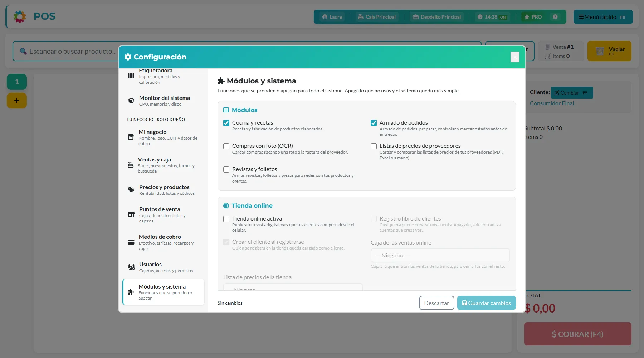Click the search magnifier icon in product field
644x358 pixels.
coord(23,51)
